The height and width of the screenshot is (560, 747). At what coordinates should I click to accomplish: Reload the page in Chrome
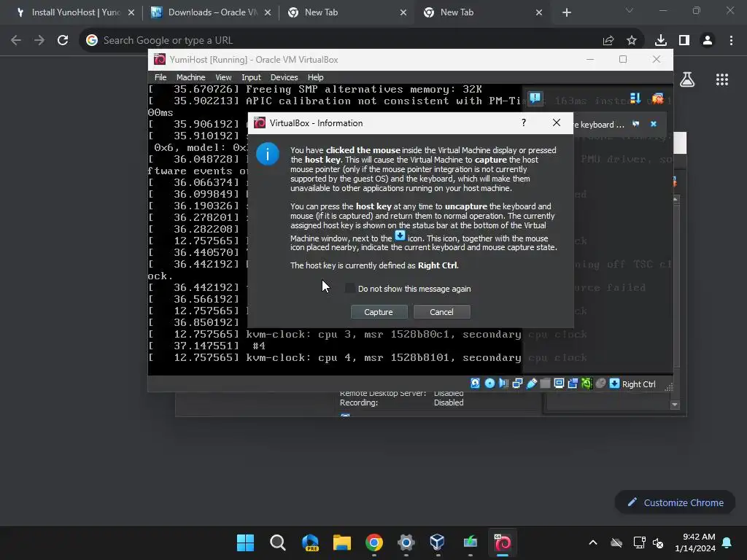[x=63, y=40]
